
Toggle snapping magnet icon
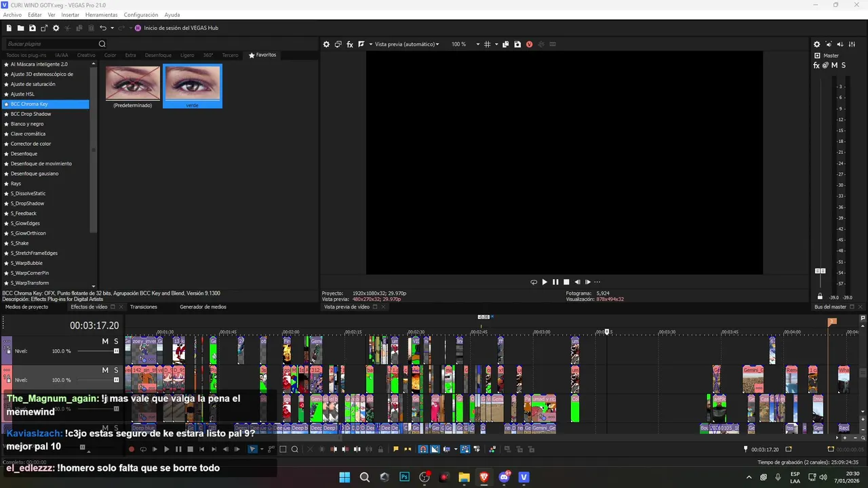423,449
